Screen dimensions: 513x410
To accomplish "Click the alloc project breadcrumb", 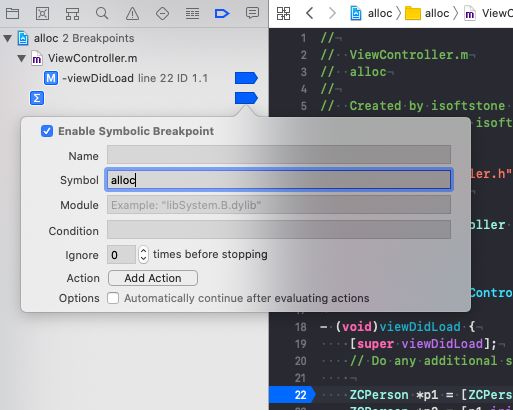I will click(371, 13).
